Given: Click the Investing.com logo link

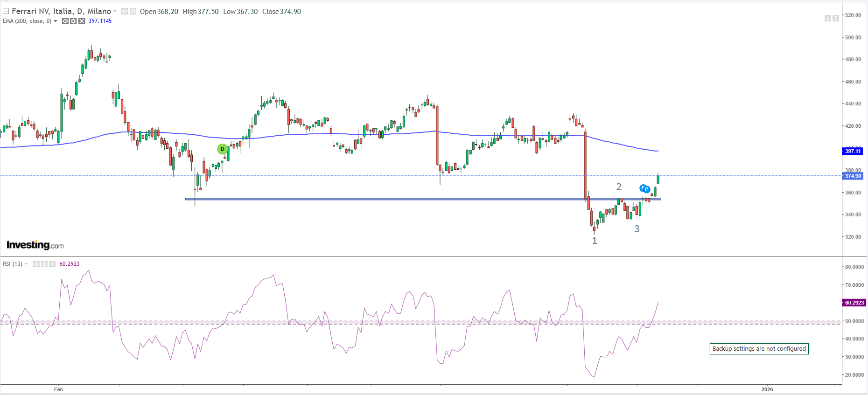Looking at the screenshot, I should (35, 245).
